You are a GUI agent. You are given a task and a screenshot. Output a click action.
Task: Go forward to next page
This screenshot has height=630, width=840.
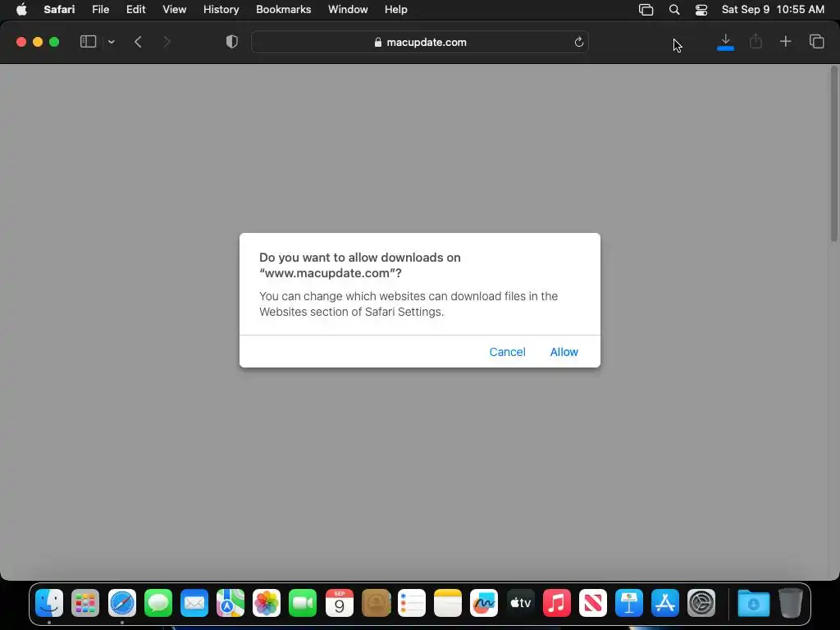coord(167,42)
